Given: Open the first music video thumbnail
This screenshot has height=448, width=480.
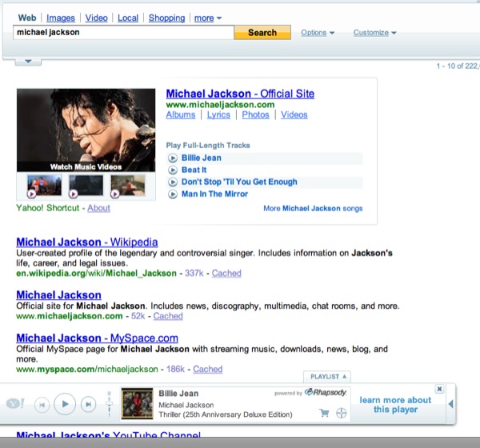Looking at the screenshot, I should (x=44, y=186).
